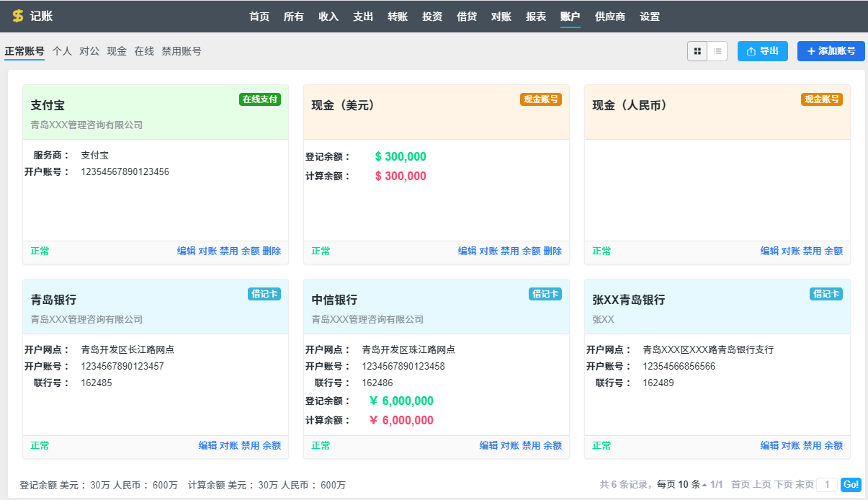Open 供应商 menu item
The image size is (868, 500).
(x=610, y=17)
